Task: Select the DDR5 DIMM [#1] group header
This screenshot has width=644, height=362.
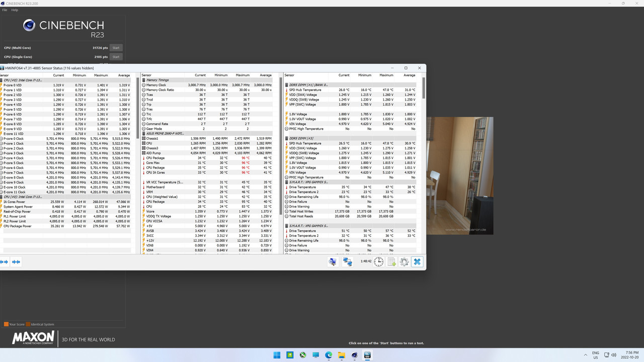Action: point(350,85)
